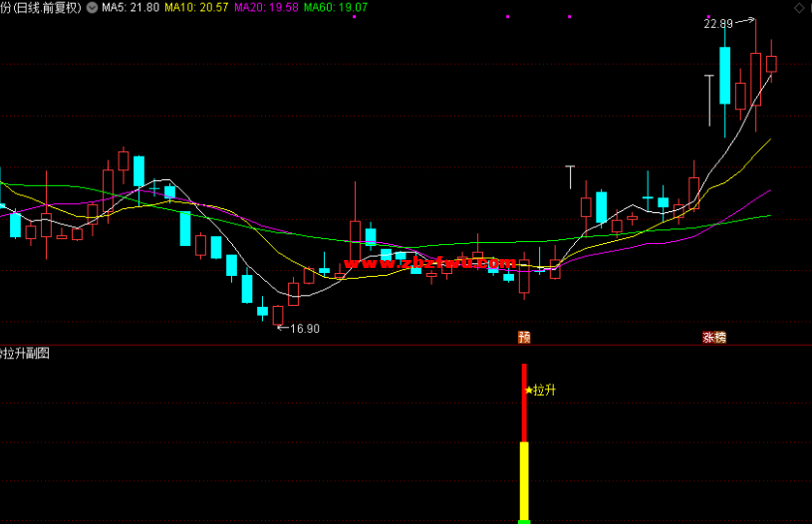The height and width of the screenshot is (524, 812).
Task: Click the MA10: 20.57 indicator label
Action: (x=196, y=8)
